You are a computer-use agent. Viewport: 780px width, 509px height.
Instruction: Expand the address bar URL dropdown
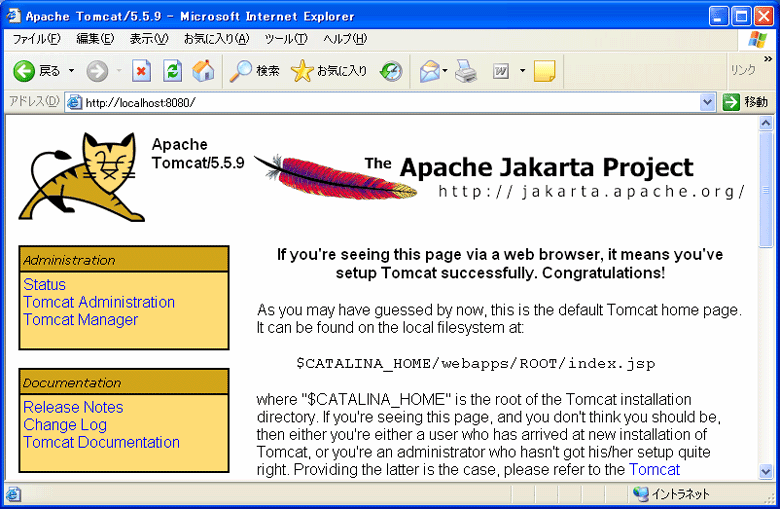click(708, 102)
